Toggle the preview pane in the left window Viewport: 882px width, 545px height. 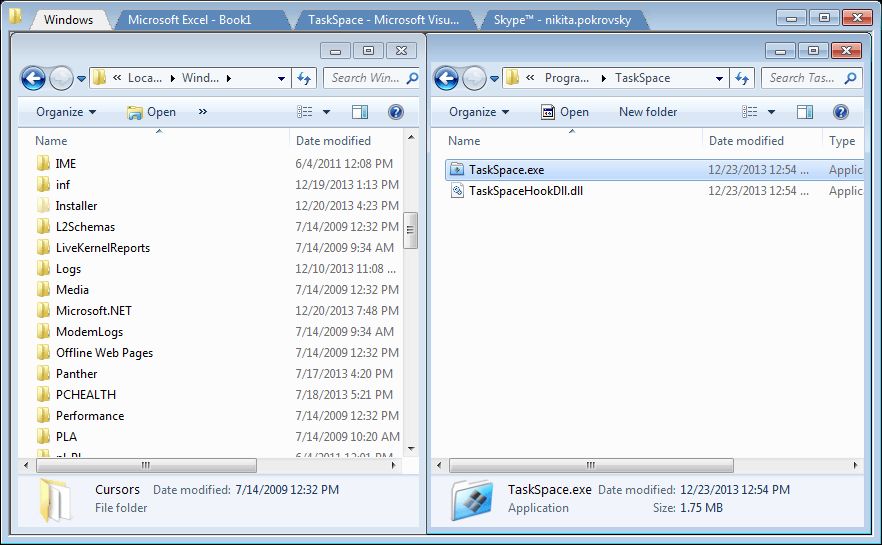point(360,112)
